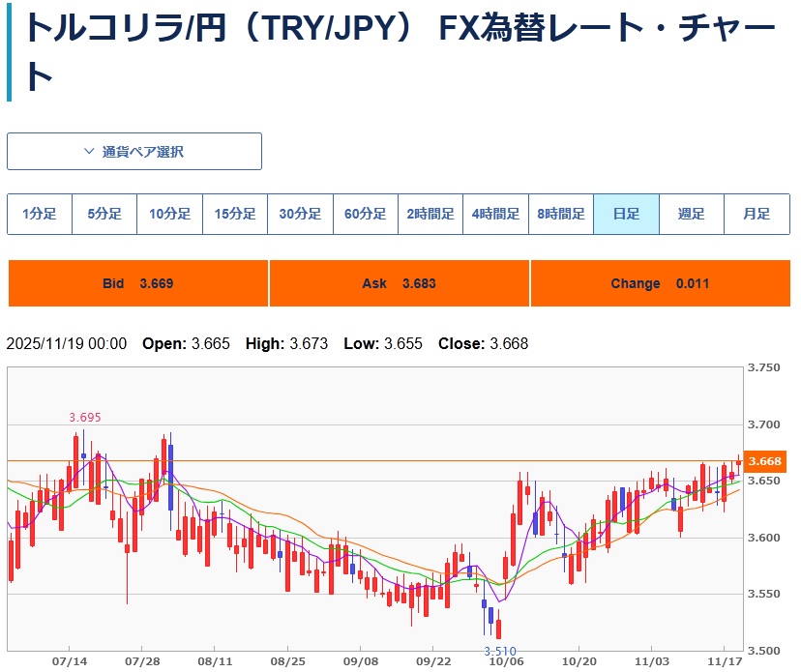
Task: Choose the 10分足 timeframe
Action: coord(169,215)
